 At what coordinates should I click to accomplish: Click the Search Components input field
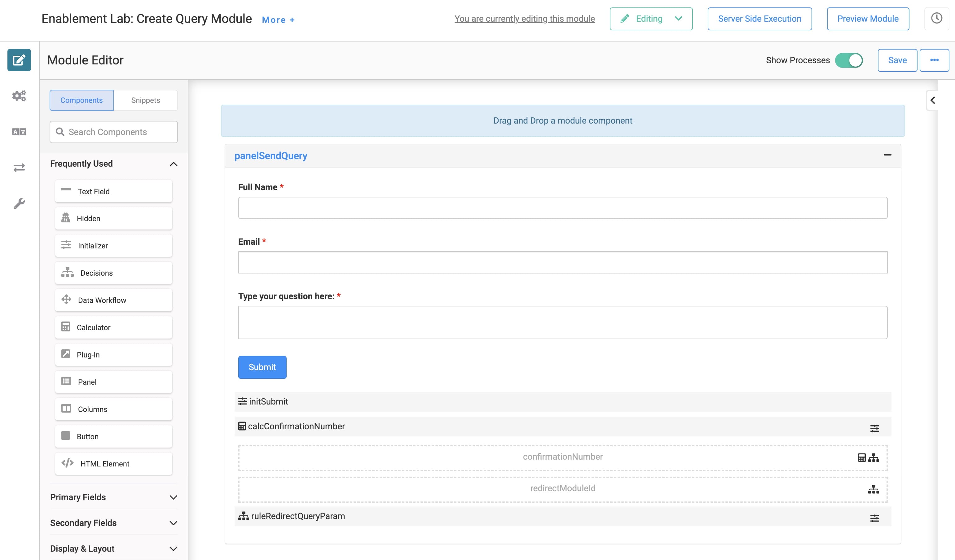coord(114,132)
